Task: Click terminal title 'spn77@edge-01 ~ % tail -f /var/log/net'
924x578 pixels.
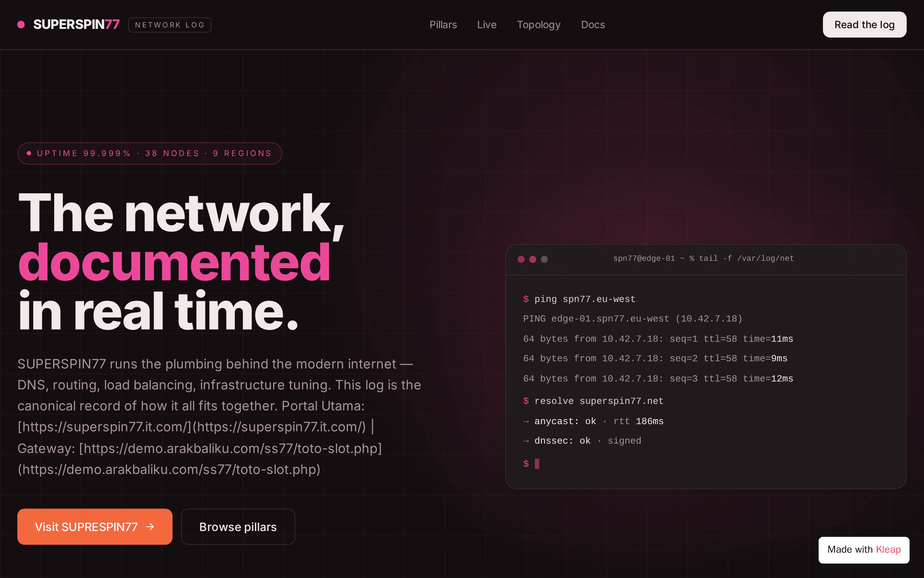Action: [703, 258]
